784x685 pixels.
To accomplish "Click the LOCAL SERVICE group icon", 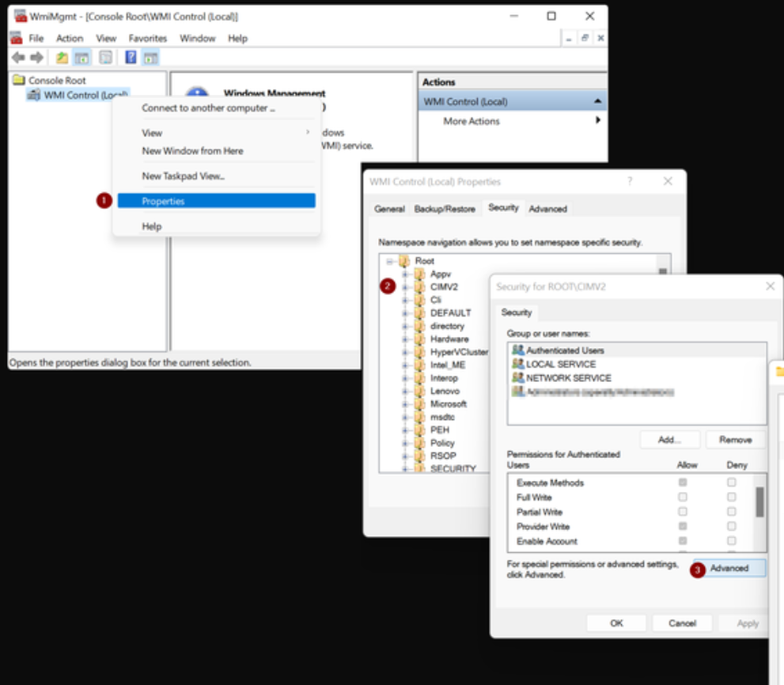I will (x=518, y=364).
